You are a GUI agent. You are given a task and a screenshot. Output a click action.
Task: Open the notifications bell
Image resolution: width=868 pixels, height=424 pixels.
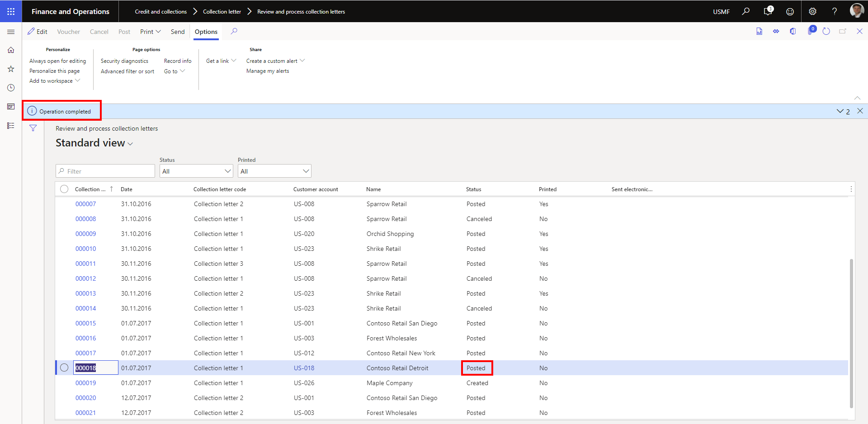click(768, 11)
